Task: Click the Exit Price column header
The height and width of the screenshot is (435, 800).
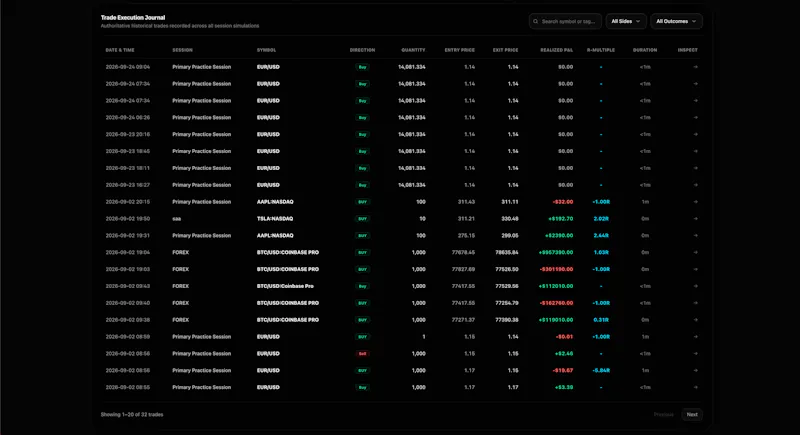Action: click(x=505, y=50)
